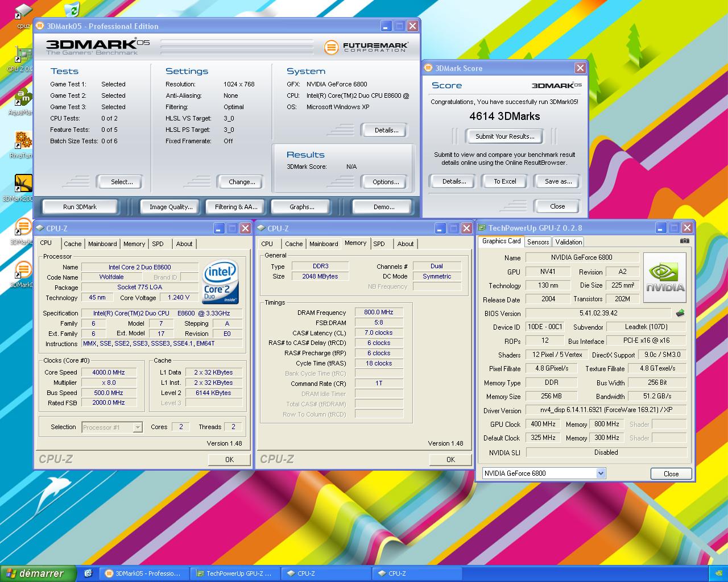The height and width of the screenshot is (582, 728).
Task: Click the quick launch icon next to démarrer
Action: click(88, 573)
